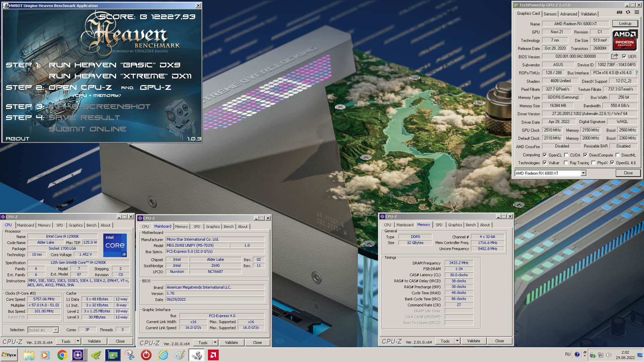Click the Bus Interface question mark

[x=636, y=73]
